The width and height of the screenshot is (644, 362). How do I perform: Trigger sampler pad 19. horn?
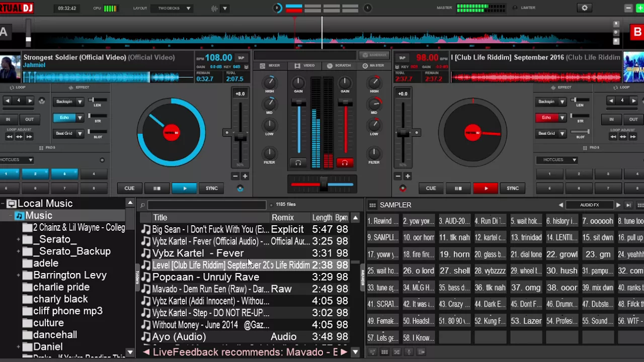coord(455,254)
